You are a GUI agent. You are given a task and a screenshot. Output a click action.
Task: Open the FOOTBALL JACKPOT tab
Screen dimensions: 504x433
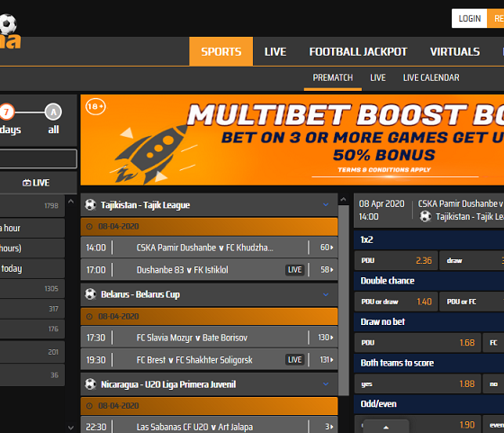(358, 51)
